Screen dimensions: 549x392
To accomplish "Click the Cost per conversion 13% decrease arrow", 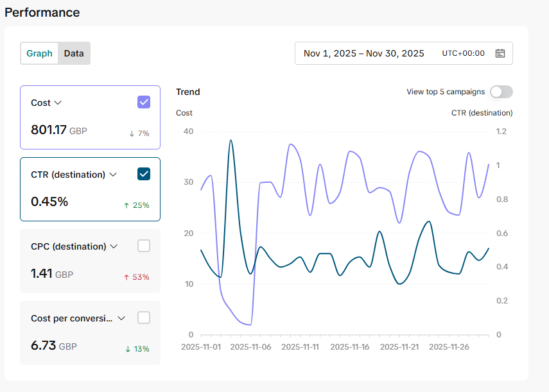I will point(128,349).
